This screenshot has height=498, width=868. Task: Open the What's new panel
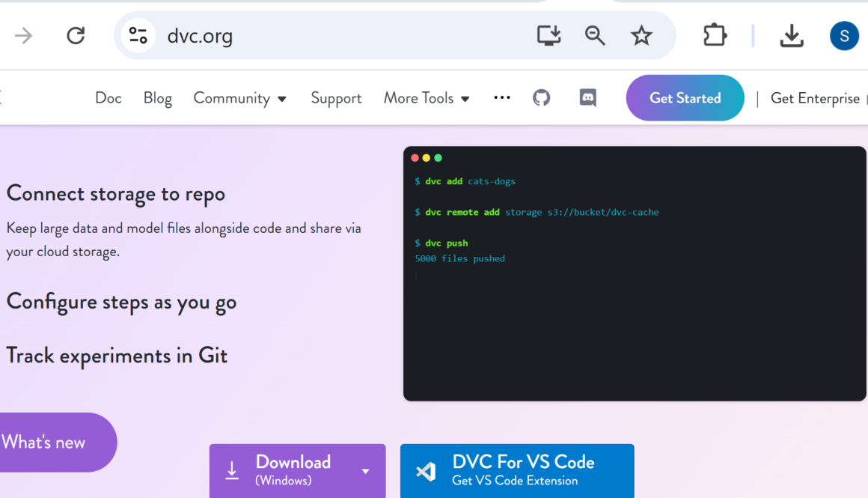tap(43, 442)
